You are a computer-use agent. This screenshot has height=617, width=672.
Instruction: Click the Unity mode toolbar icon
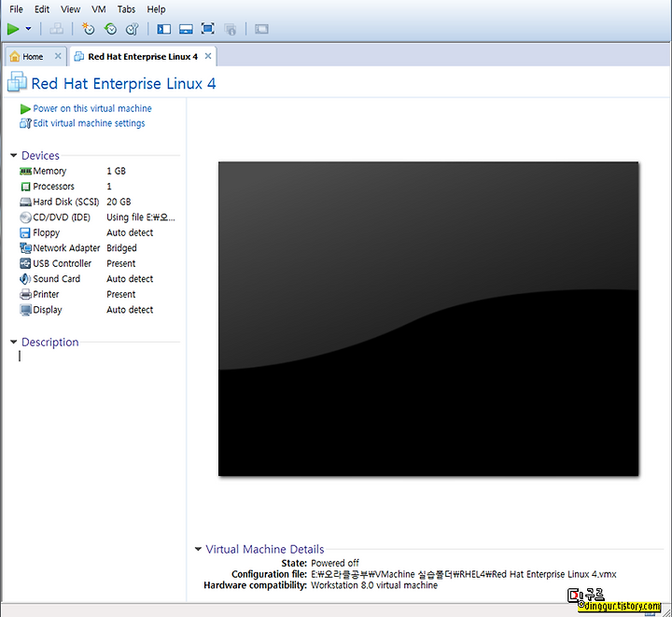(x=231, y=29)
